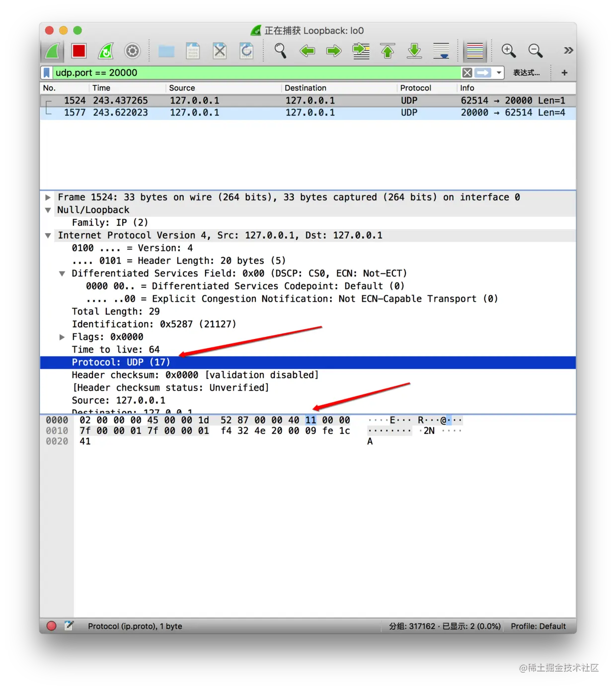Sort by Source column header

[x=224, y=88]
